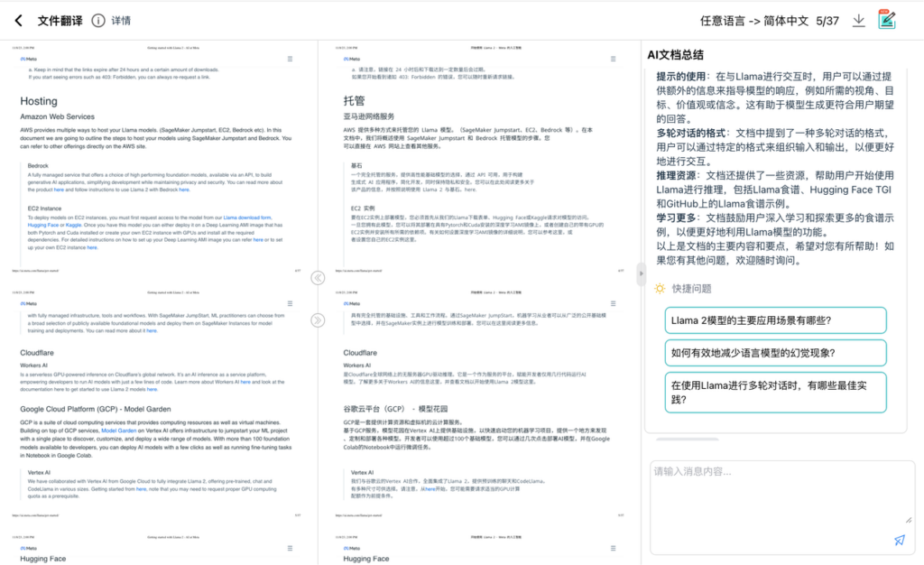Download the translated file

coord(859,21)
